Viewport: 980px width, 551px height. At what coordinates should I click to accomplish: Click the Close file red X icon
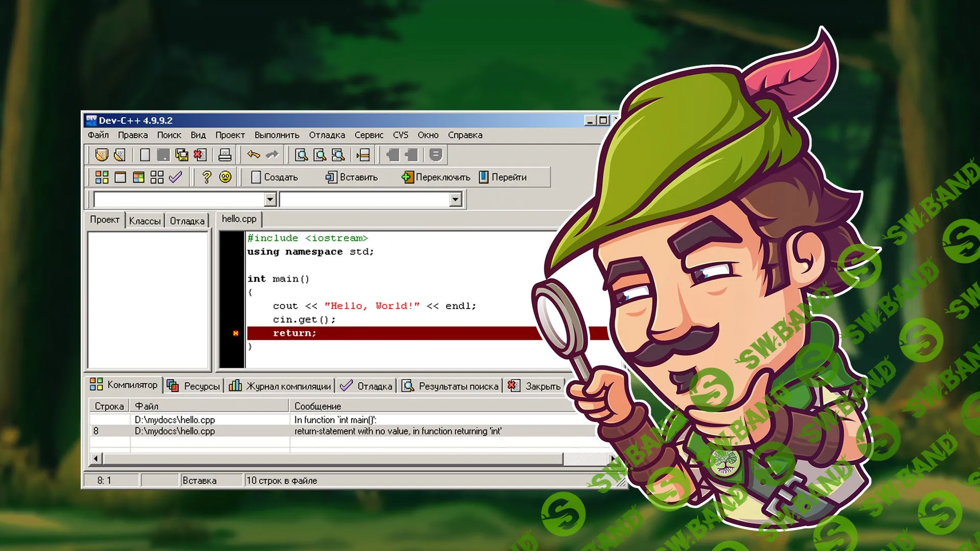click(x=200, y=155)
